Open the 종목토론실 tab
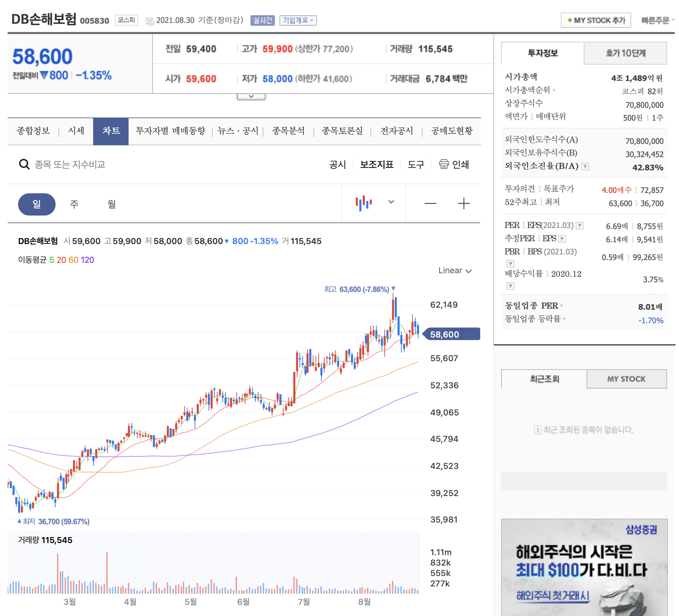The image size is (679, 616). pos(342,131)
